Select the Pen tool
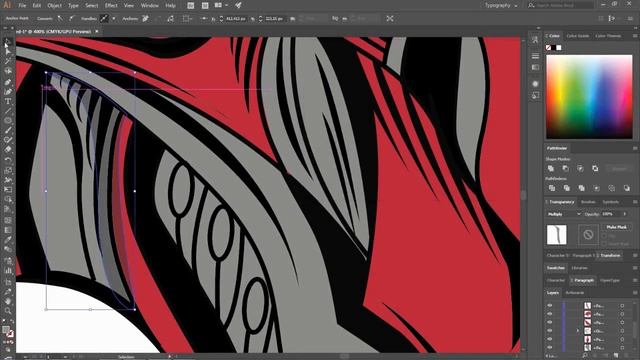This screenshot has height=360, width=640. 8,82
